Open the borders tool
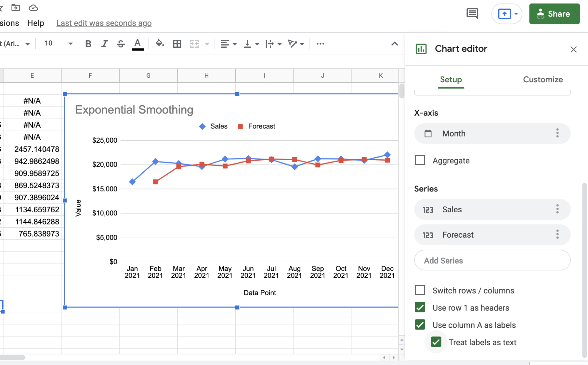This screenshot has height=365, width=588. pyautogui.click(x=177, y=44)
